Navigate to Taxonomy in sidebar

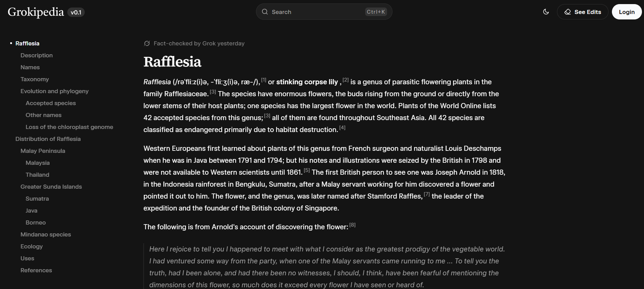34,79
